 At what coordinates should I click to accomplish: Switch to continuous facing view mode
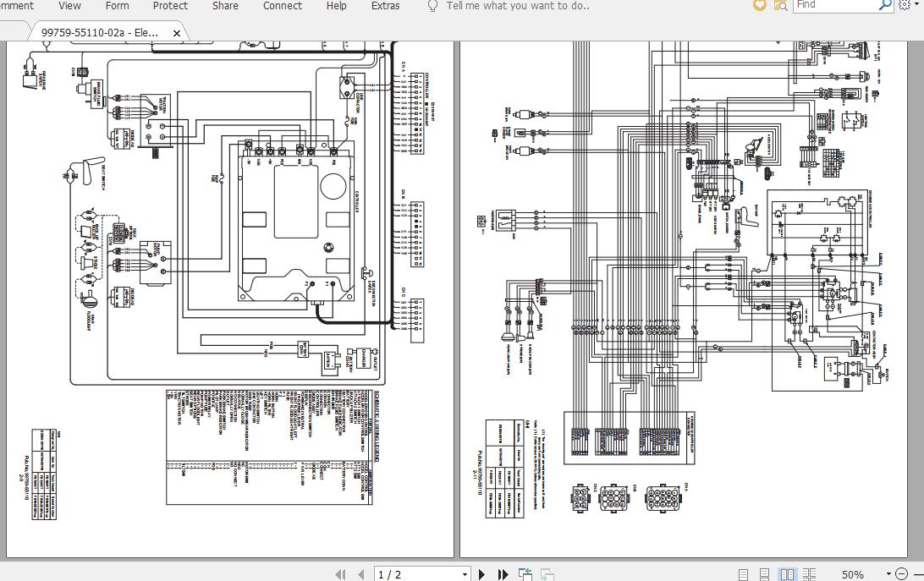809,574
